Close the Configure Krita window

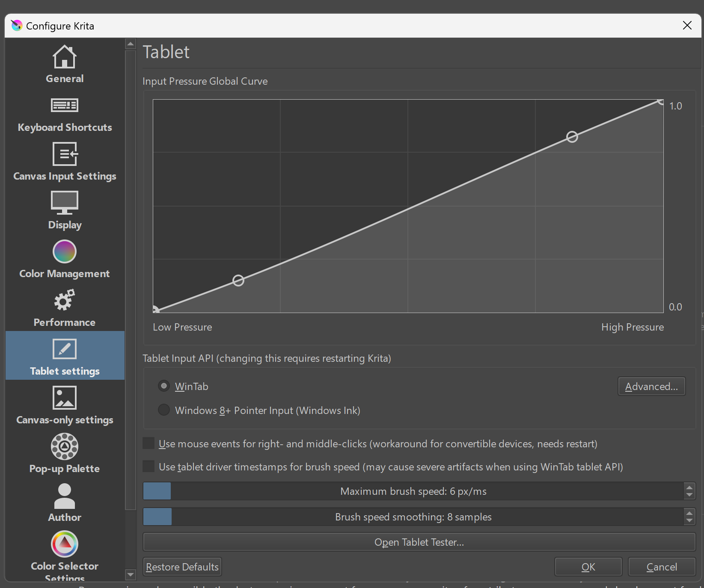(687, 26)
